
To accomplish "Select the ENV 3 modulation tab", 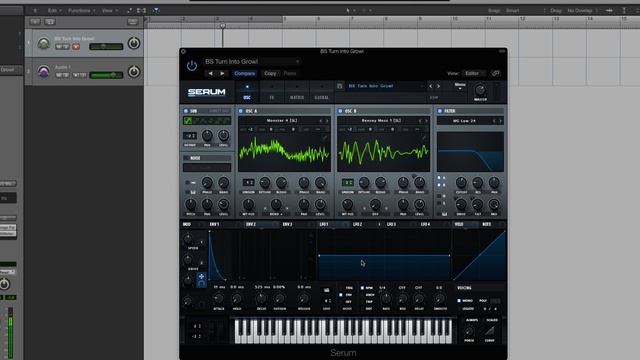I will (x=287, y=224).
